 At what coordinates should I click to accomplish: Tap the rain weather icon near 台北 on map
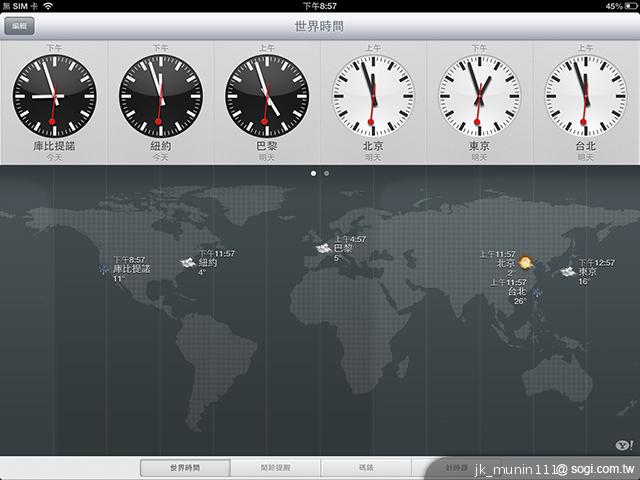coord(537,292)
